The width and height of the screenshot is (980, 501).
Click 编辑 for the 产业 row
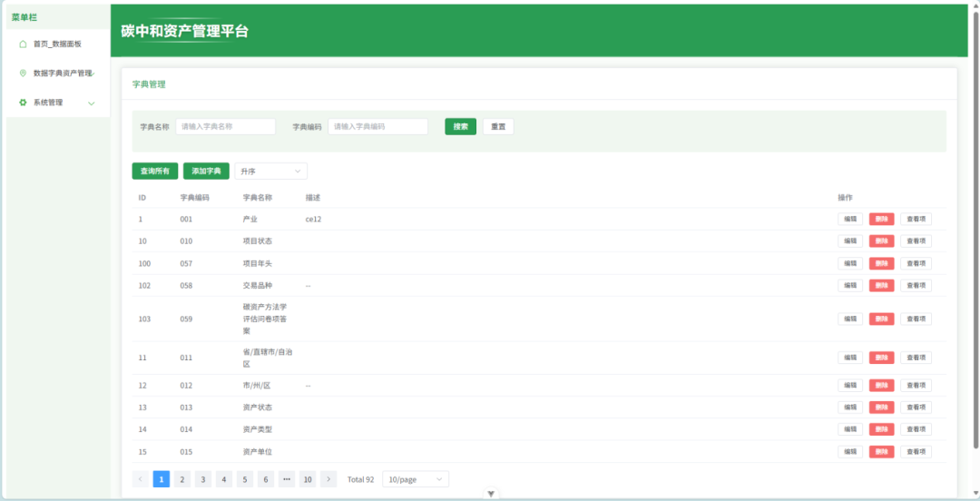pos(850,219)
